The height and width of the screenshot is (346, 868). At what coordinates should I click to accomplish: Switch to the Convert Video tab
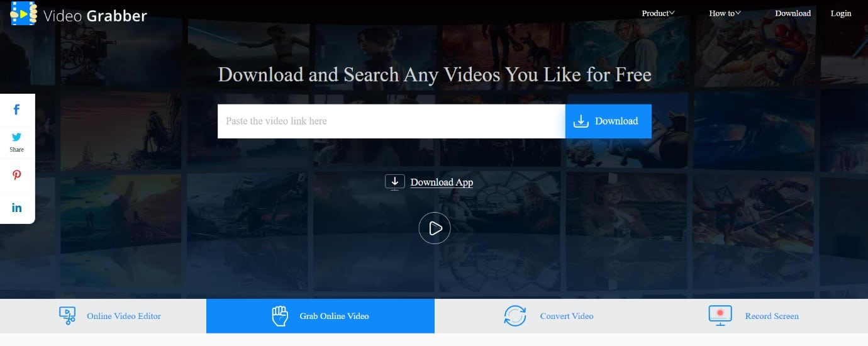tap(548, 316)
